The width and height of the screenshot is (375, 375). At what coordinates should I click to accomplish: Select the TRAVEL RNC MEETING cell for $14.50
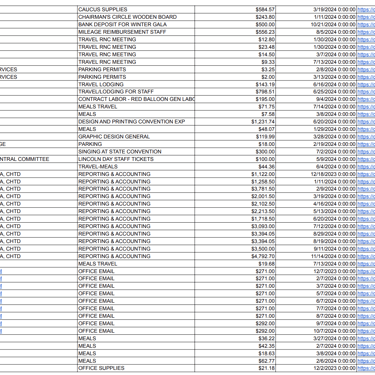[x=136, y=54]
